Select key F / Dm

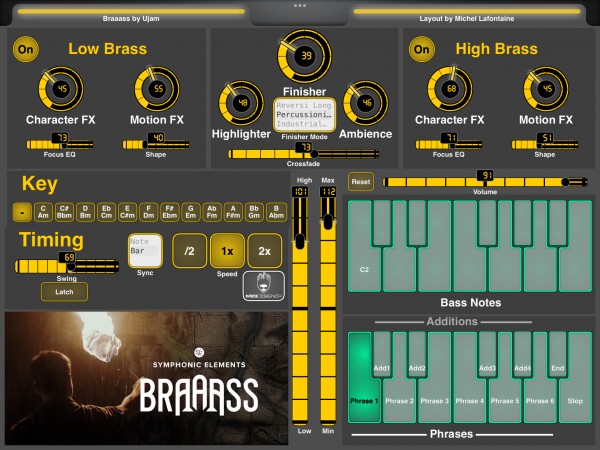148,212
